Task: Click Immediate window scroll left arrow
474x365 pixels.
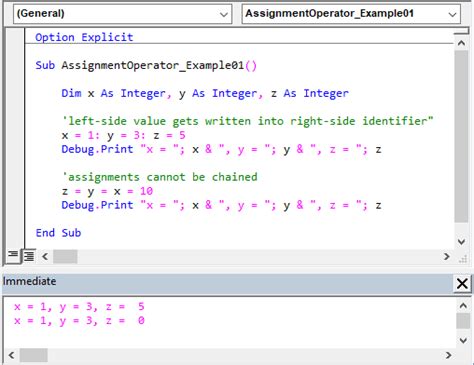Action: coord(11,355)
